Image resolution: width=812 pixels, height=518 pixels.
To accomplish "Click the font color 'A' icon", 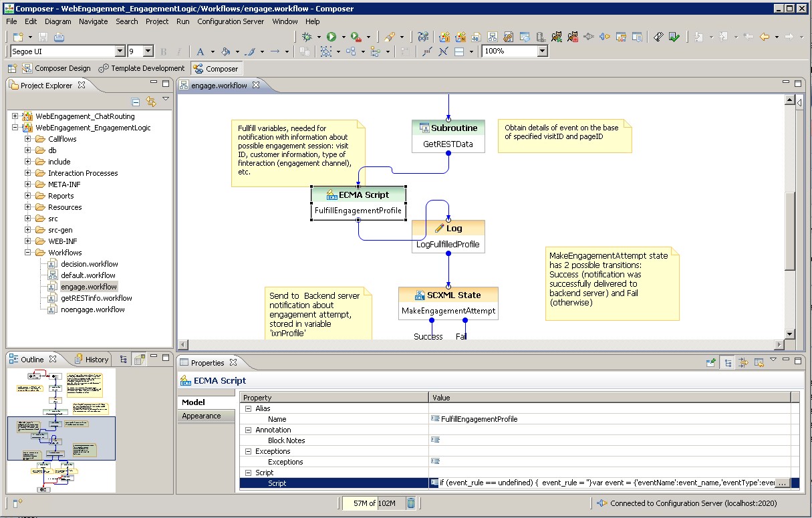I will click(200, 51).
